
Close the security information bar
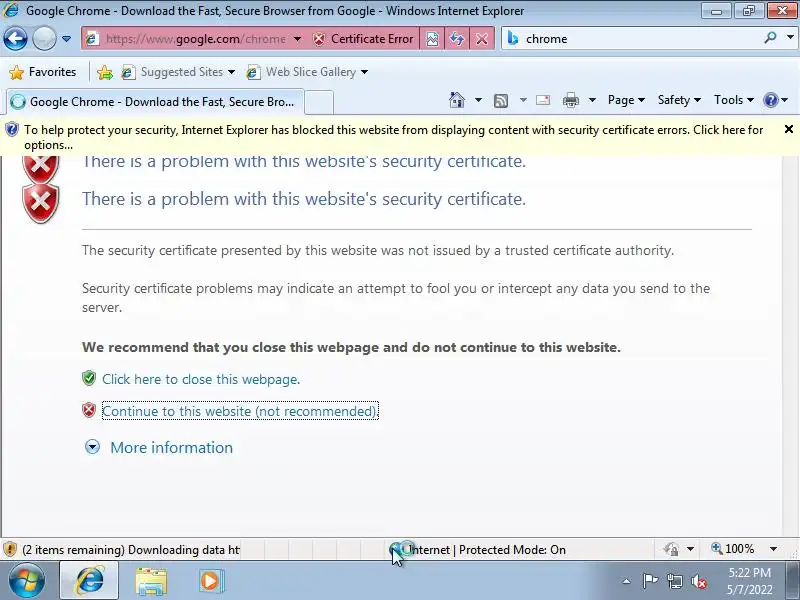(x=789, y=129)
